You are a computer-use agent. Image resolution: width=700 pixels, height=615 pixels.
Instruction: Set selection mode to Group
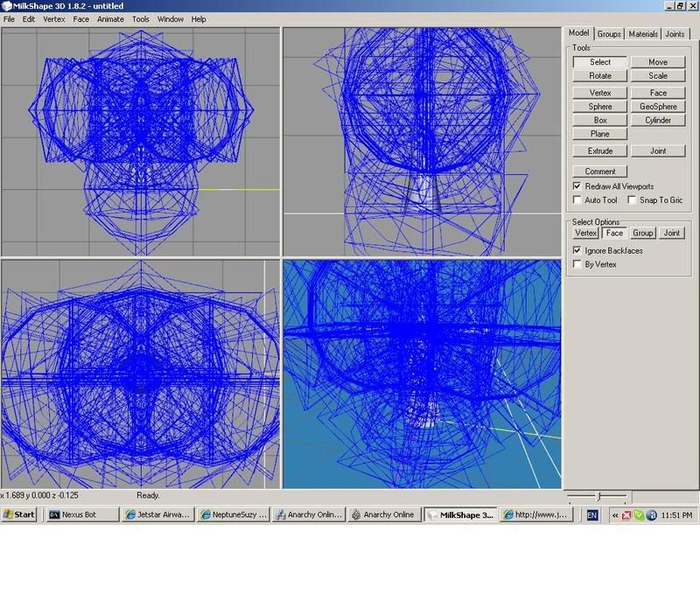642,233
